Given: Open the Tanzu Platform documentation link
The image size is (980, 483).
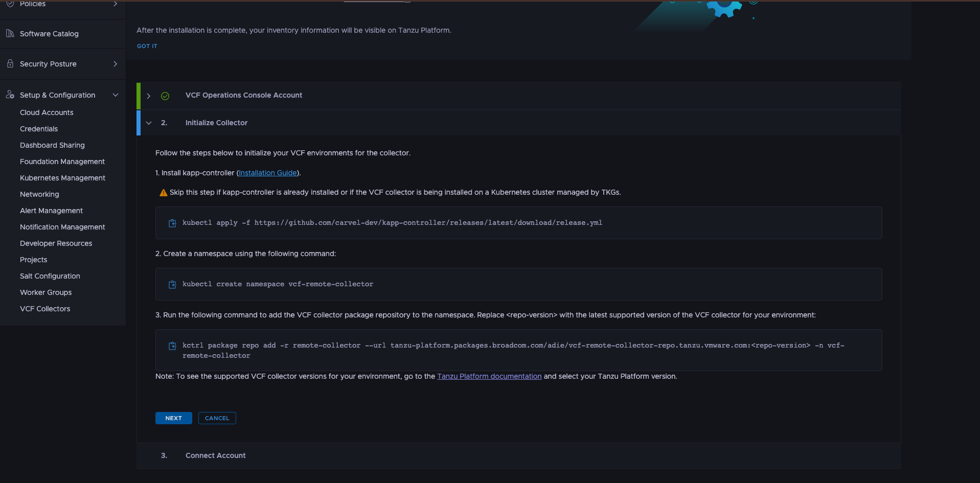Looking at the screenshot, I should 489,376.
